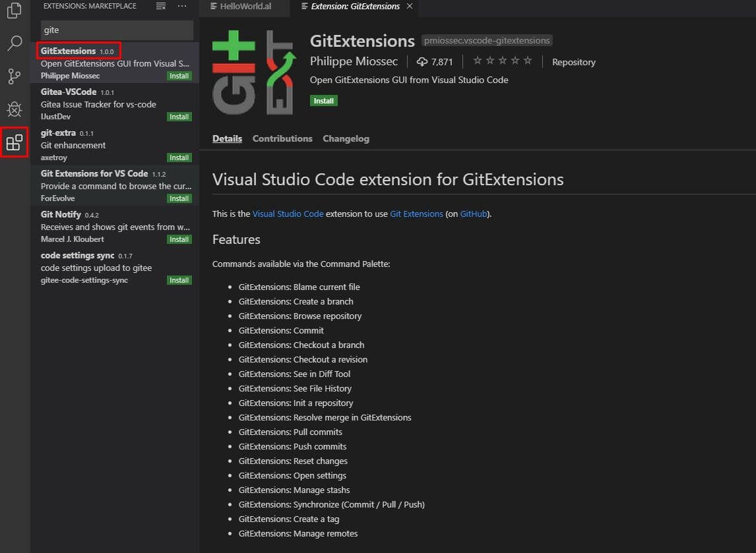Open the Git Extensions hyperlink
The image size is (756, 553).
(416, 214)
